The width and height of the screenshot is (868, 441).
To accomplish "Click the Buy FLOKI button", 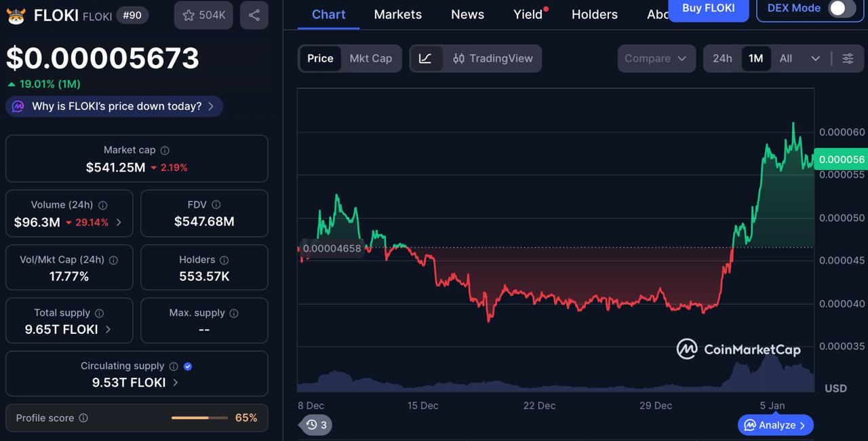I will click(x=708, y=7).
